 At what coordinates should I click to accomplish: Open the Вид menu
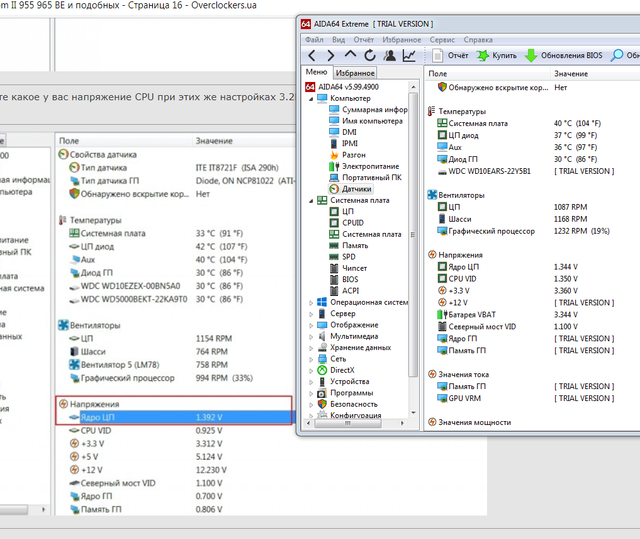[x=338, y=40]
